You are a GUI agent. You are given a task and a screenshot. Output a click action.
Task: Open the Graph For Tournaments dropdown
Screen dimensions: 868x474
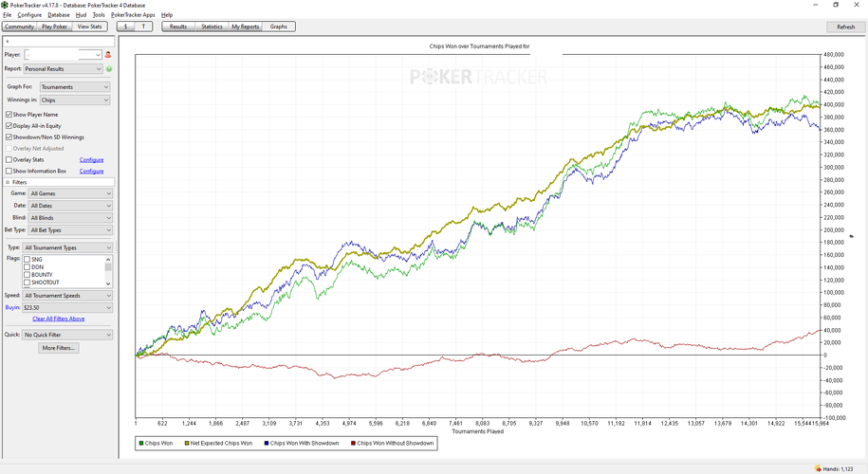pos(75,87)
